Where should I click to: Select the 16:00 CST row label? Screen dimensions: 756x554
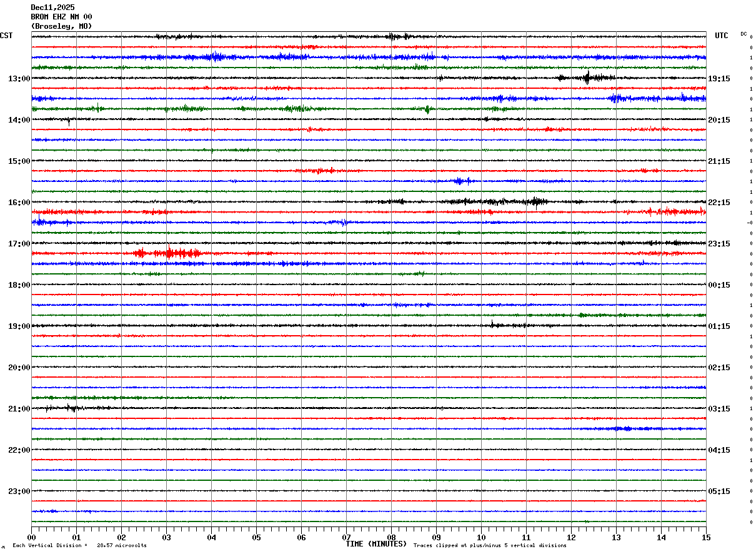pyautogui.click(x=19, y=203)
